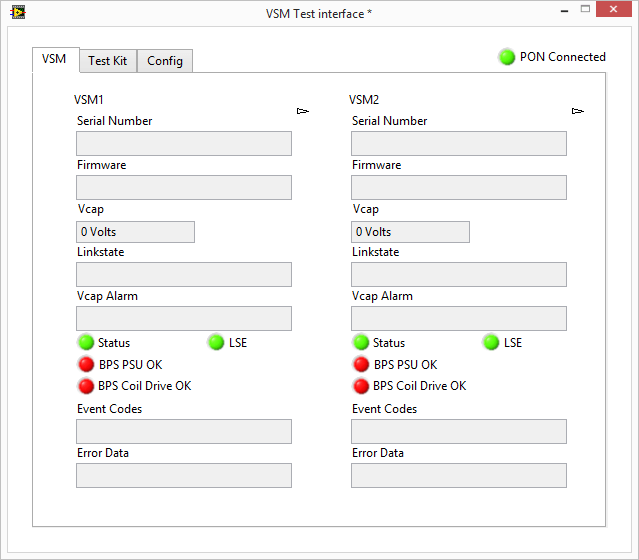The height and width of the screenshot is (560, 639).
Task: Click VSM1 Serial Number field
Action: [184, 143]
